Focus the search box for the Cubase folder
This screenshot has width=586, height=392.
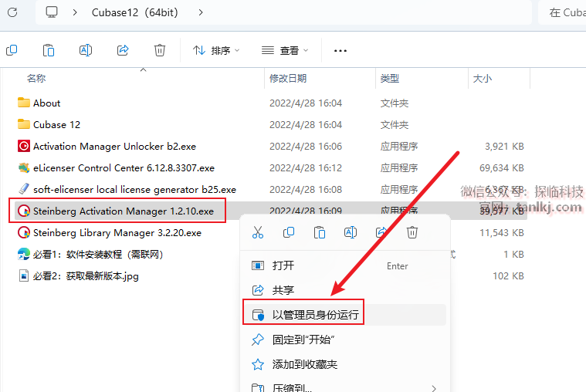coord(562,12)
